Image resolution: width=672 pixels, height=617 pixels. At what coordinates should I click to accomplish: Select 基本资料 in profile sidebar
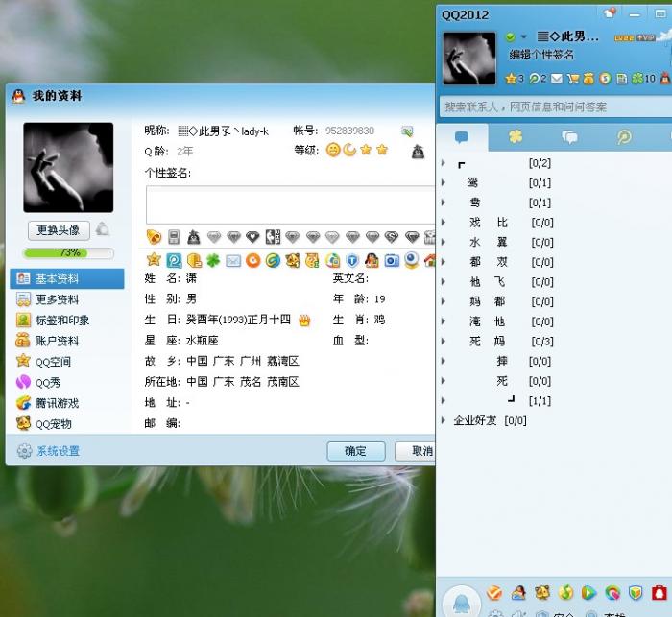coord(67,278)
